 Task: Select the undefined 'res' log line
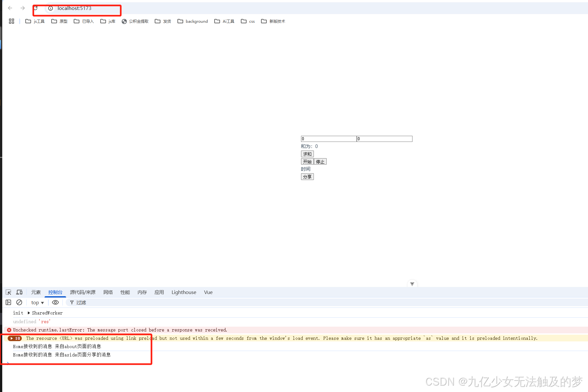32,322
